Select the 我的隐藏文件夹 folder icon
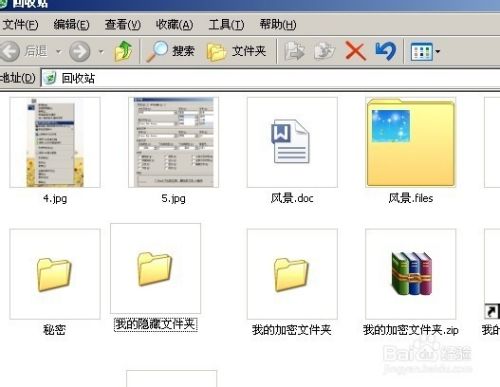 click(155, 269)
